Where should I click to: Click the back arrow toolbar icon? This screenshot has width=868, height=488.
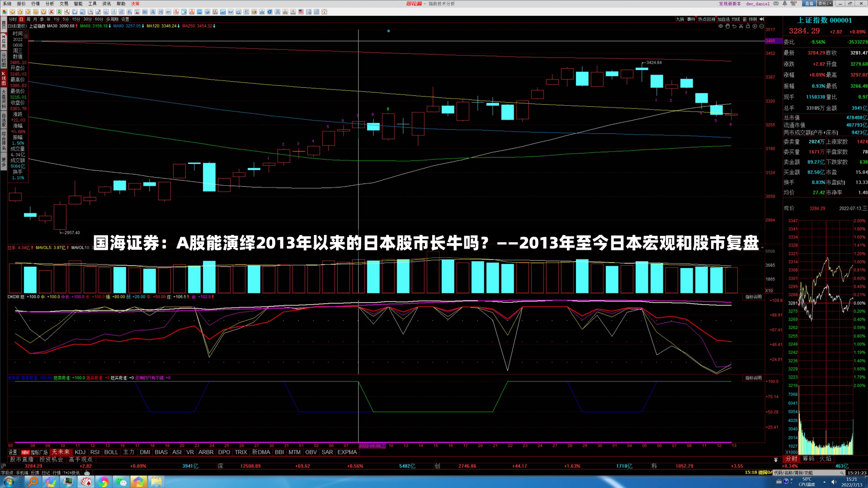pyautogui.click(x=12, y=12)
